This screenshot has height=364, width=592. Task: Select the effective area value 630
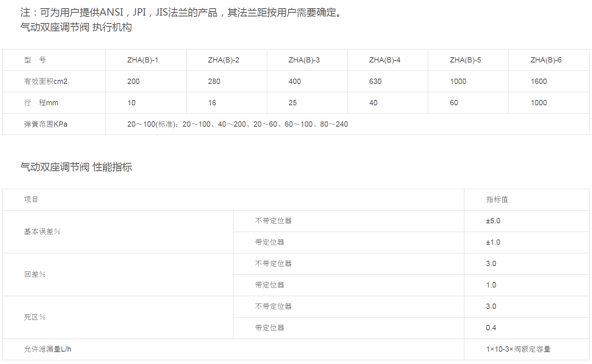[375, 81]
